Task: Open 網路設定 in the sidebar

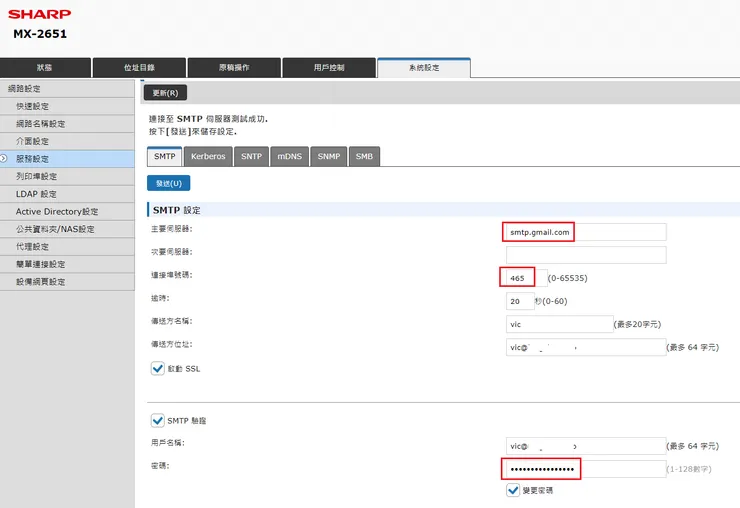Action: pyautogui.click(x=67, y=88)
